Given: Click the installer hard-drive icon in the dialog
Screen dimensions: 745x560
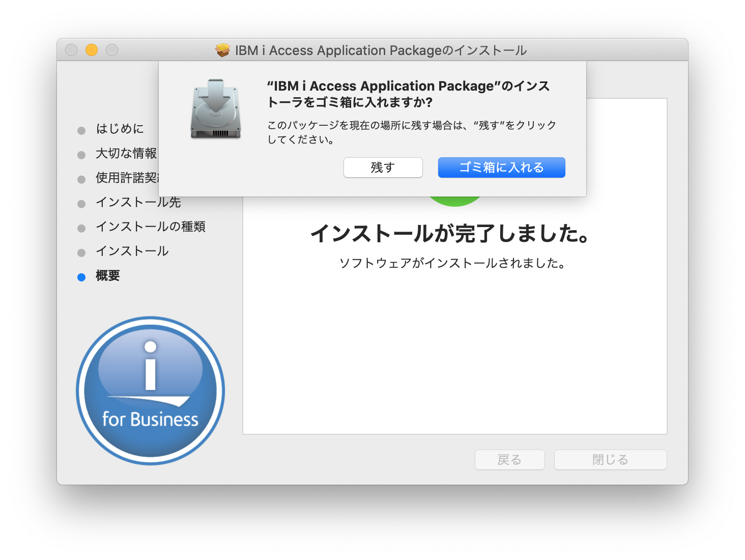Looking at the screenshot, I should click(215, 108).
